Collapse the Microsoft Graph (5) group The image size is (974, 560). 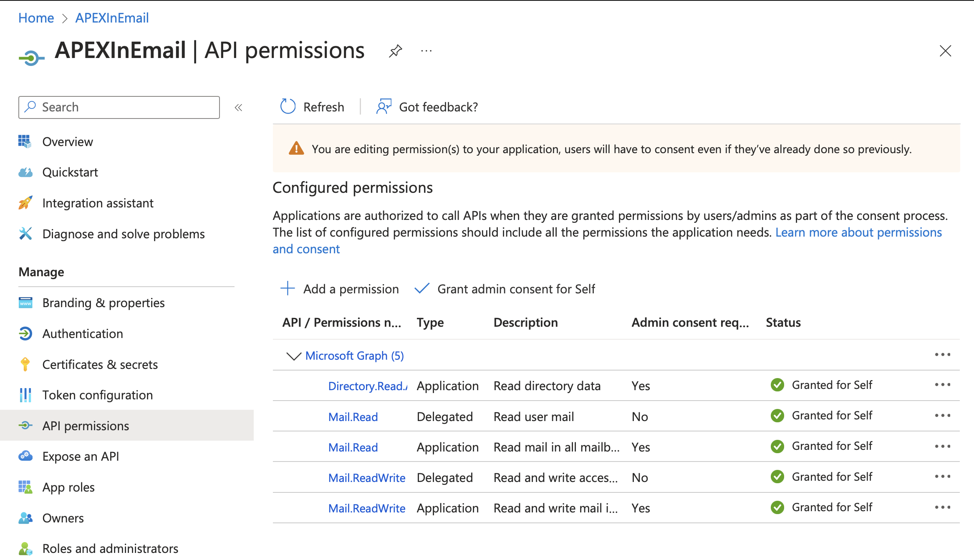tap(294, 356)
